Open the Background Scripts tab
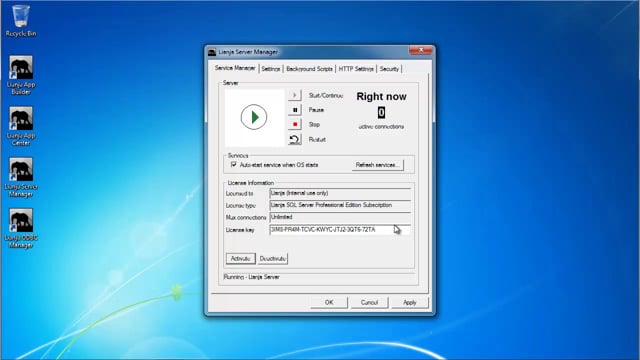Image resolution: width=640 pixels, height=360 pixels. click(x=309, y=69)
